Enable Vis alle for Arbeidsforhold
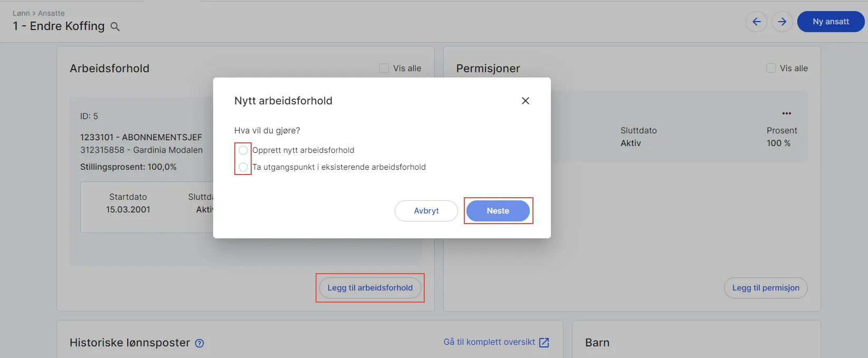Image resolution: width=868 pixels, height=358 pixels. pos(384,68)
